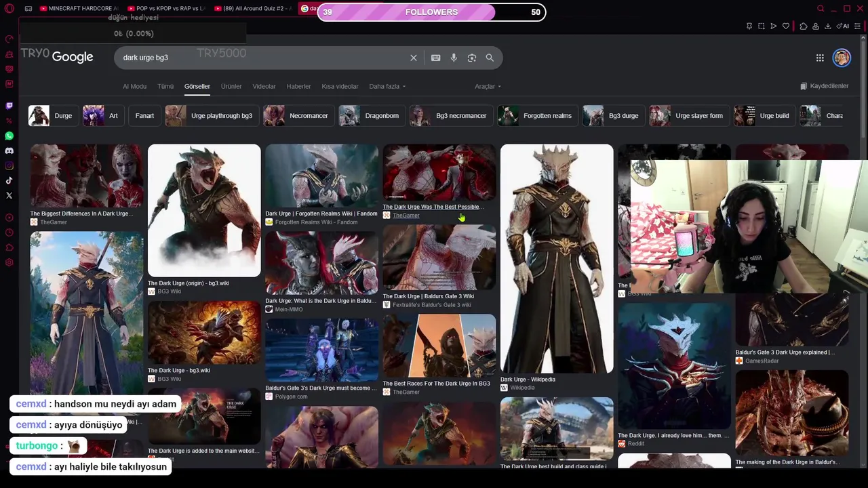Clear the Google search box
The width and height of the screenshot is (868, 488).
coord(414,58)
